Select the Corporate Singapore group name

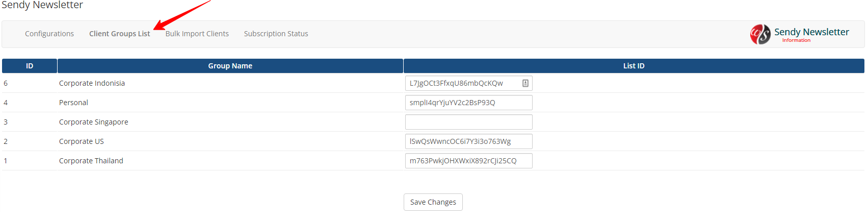(x=94, y=122)
